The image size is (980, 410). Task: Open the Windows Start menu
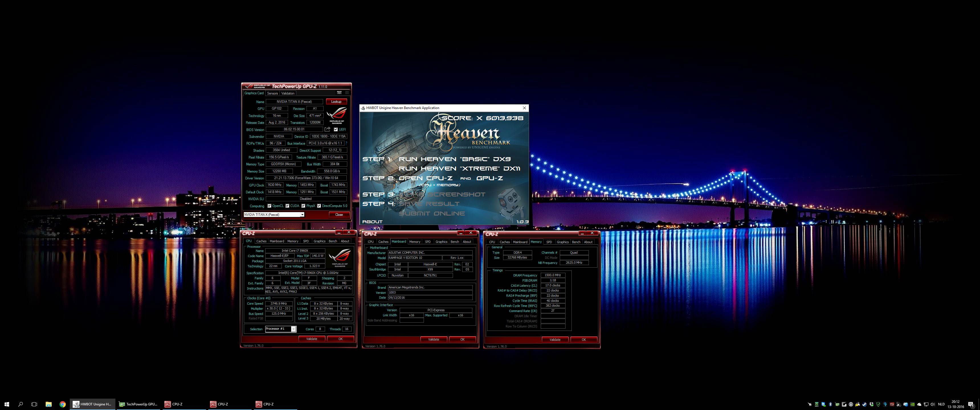point(7,404)
